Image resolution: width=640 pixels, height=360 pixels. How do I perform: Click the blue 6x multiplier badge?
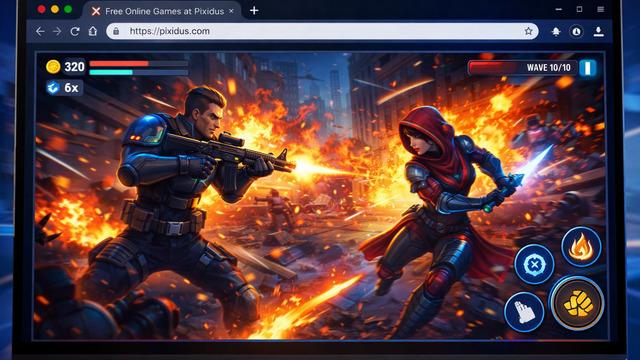click(64, 88)
